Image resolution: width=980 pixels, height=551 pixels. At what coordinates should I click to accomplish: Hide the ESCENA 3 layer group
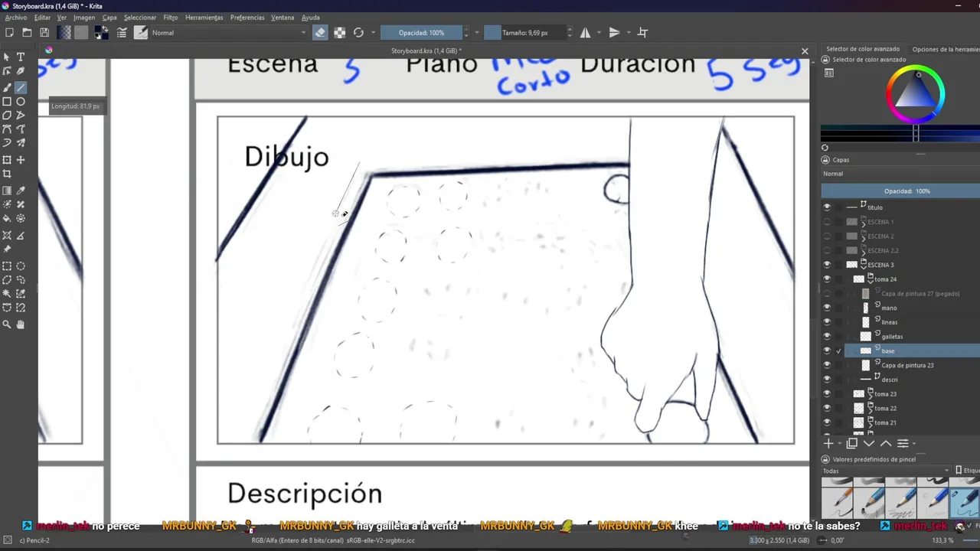[x=826, y=265]
